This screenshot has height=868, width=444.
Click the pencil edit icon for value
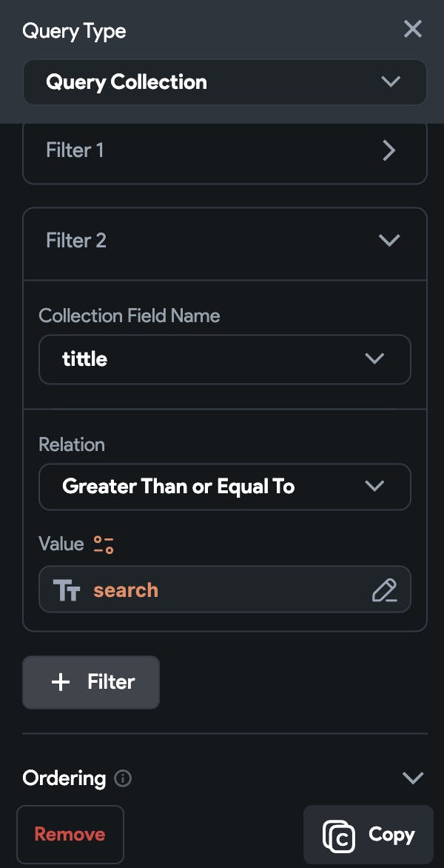384,590
